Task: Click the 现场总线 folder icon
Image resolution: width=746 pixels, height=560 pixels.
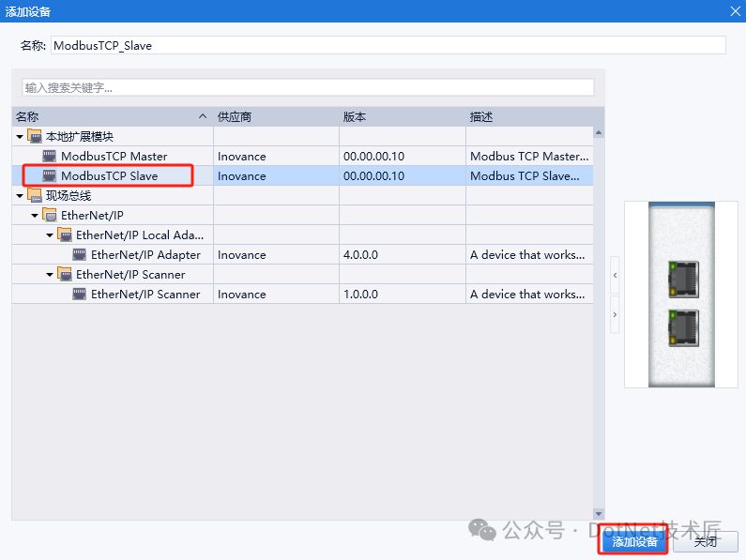Action: click(x=35, y=195)
